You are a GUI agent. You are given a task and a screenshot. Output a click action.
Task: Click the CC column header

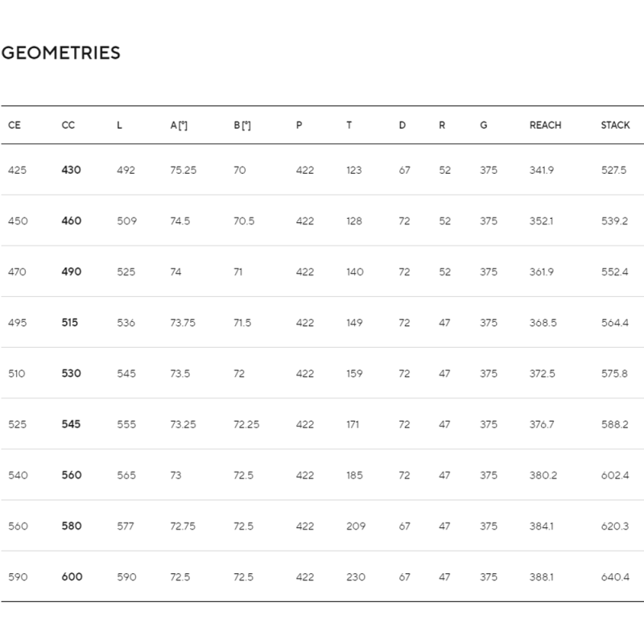[x=68, y=126]
